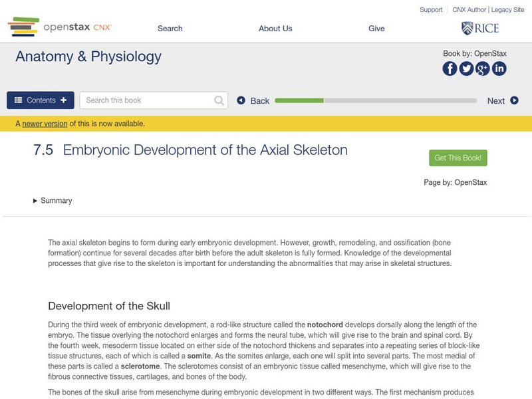The image size is (532, 399).
Task: Go to the About Us page
Action: pyautogui.click(x=275, y=29)
